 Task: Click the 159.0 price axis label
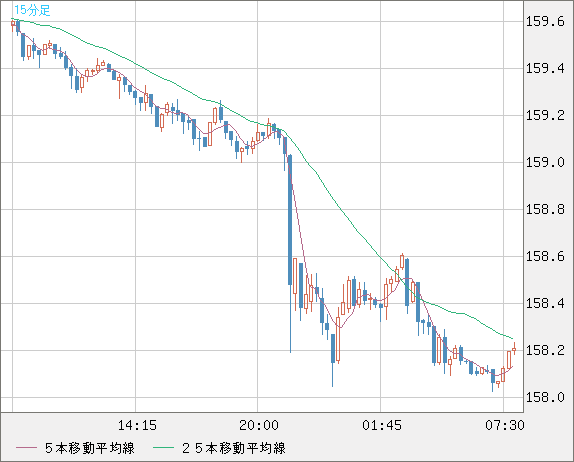[545, 163]
